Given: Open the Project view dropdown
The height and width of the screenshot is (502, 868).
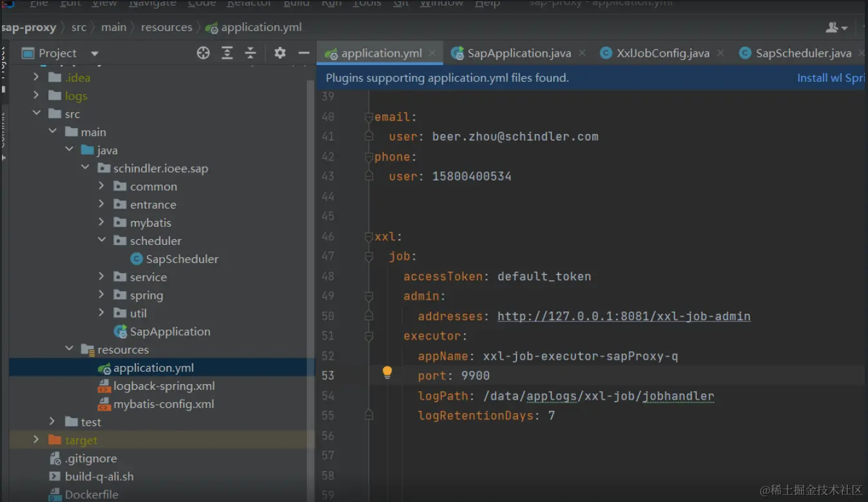Looking at the screenshot, I should click(x=95, y=53).
